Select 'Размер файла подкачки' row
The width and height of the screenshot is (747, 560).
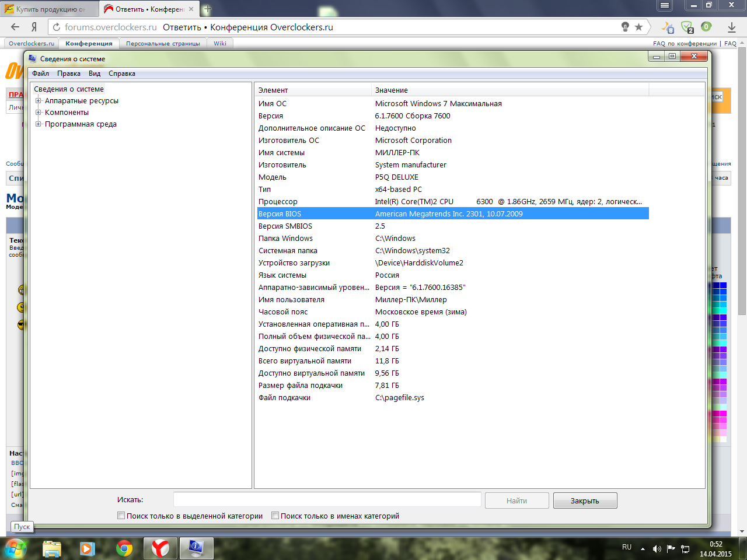(453, 385)
